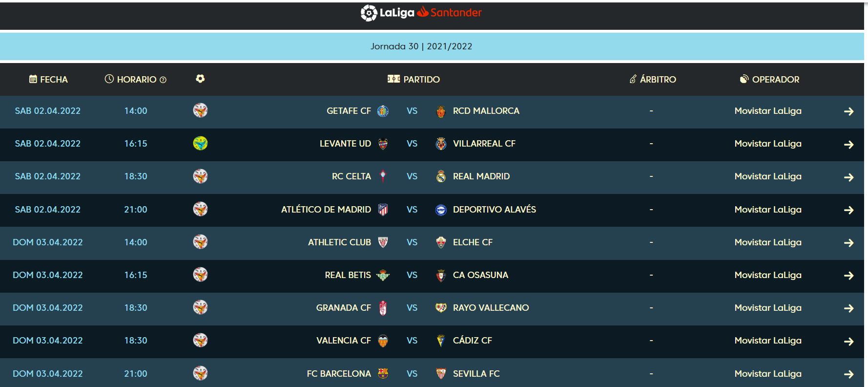Click the FECHA column header

click(48, 79)
